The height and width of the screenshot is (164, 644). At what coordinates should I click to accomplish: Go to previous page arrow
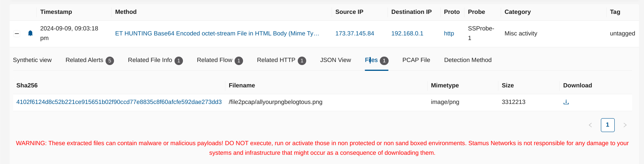(590, 125)
